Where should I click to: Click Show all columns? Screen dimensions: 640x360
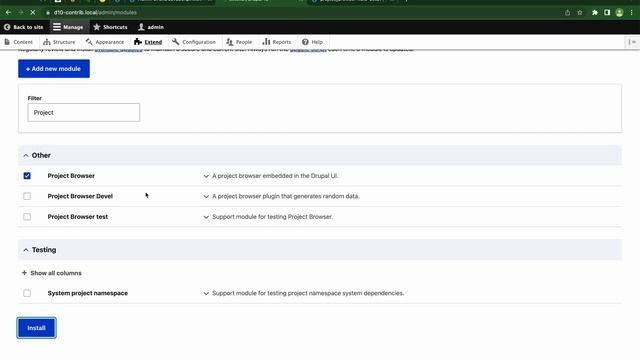click(x=52, y=273)
